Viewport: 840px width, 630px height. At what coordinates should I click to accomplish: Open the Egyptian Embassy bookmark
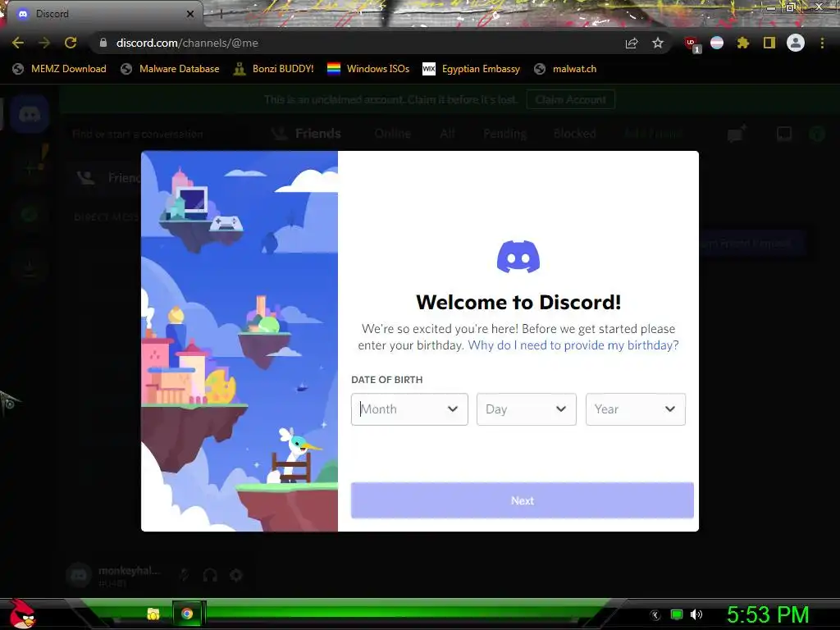point(472,69)
